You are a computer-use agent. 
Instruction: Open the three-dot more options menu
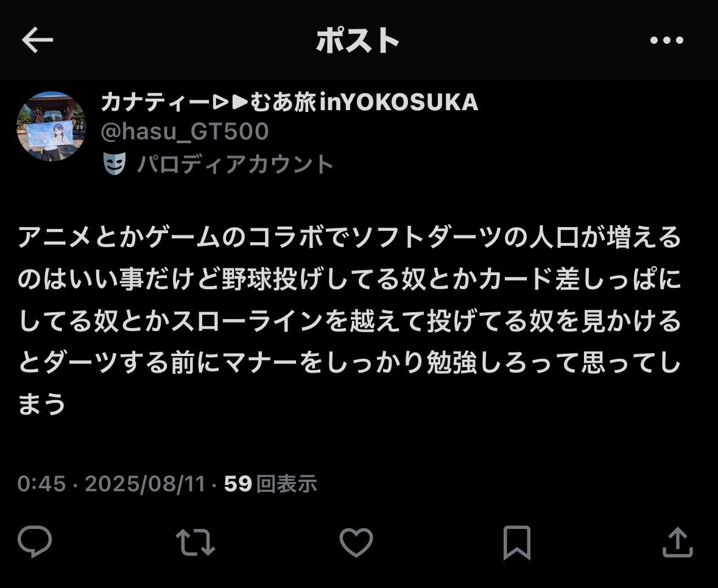pos(667,40)
